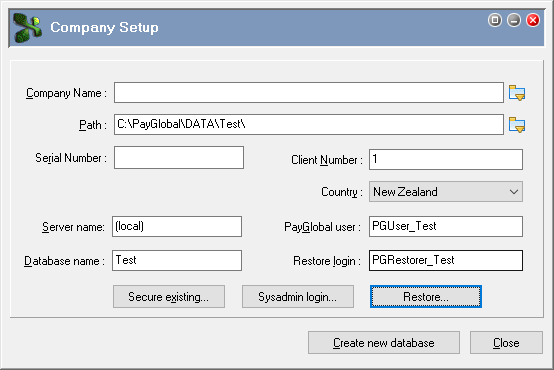The height and width of the screenshot is (370, 554).
Task: Focus the PayGlobal user field
Action: tap(446, 227)
